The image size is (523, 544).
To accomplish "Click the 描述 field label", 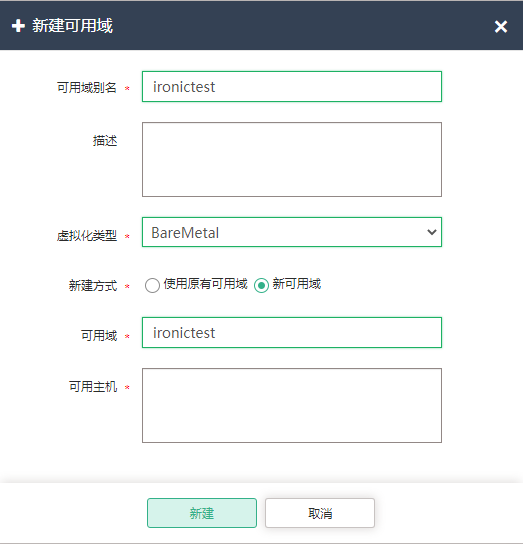I will tap(105, 141).
